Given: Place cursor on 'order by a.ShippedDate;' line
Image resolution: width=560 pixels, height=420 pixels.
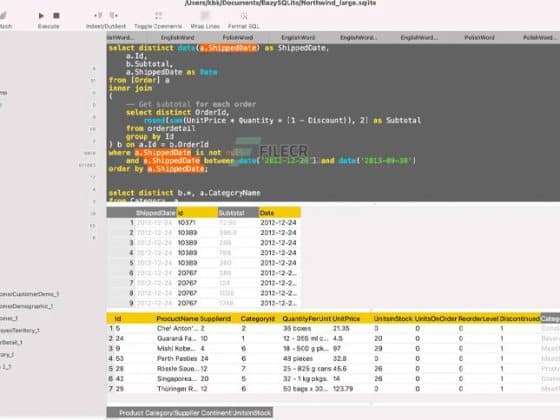Looking at the screenshot, I should click(158, 169).
